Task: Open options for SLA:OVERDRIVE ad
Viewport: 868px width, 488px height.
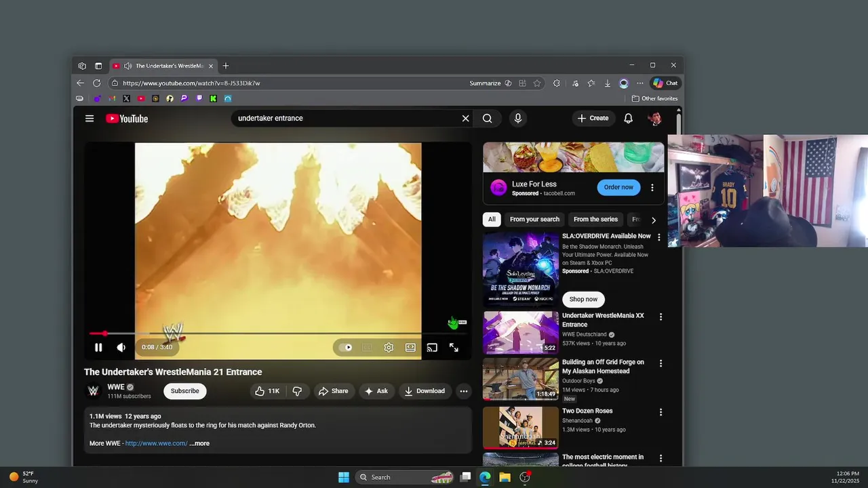Action: pos(658,237)
